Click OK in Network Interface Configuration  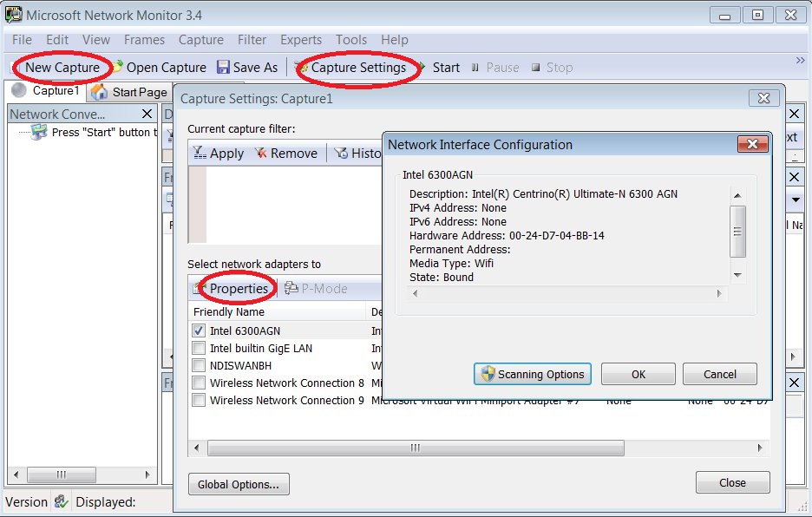[638, 374]
